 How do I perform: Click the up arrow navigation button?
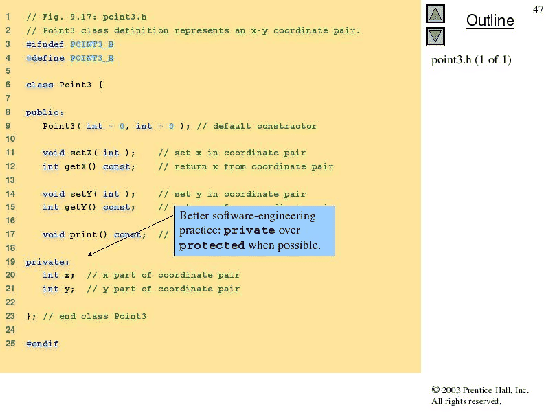tap(435, 14)
